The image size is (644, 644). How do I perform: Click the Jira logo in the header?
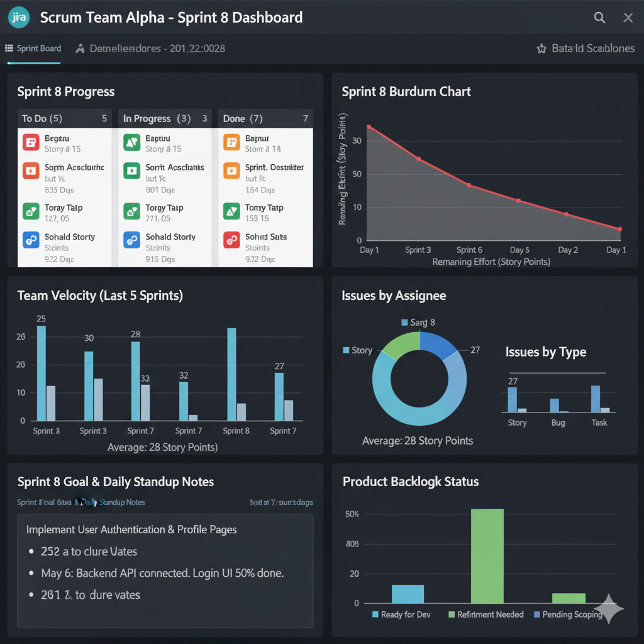[19, 17]
